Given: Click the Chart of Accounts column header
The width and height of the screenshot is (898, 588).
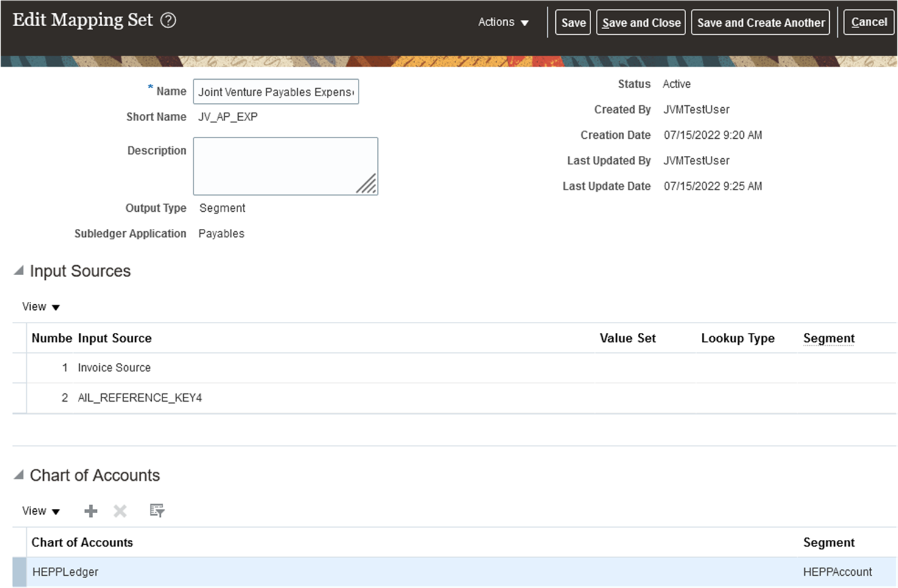Looking at the screenshot, I should (x=82, y=542).
